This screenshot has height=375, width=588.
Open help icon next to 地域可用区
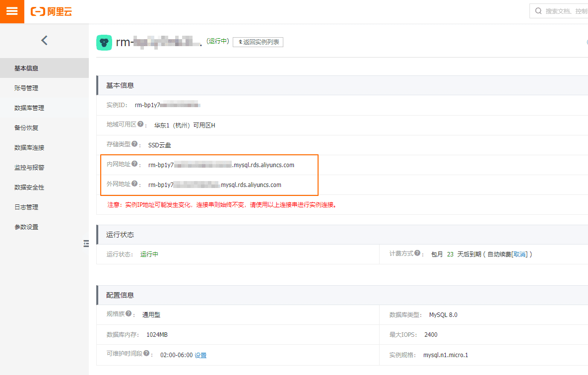[x=140, y=124]
